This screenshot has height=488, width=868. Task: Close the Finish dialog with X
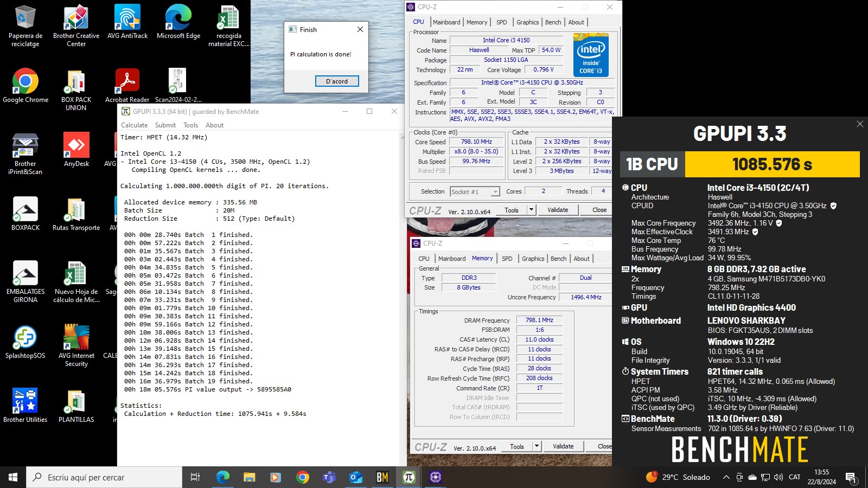pyautogui.click(x=360, y=29)
